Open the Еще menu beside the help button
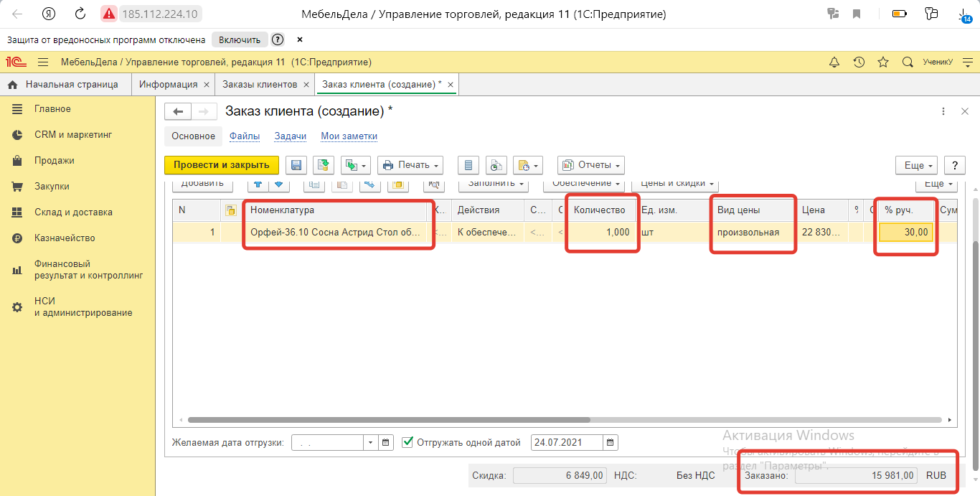This screenshot has height=496, width=980. point(917,165)
